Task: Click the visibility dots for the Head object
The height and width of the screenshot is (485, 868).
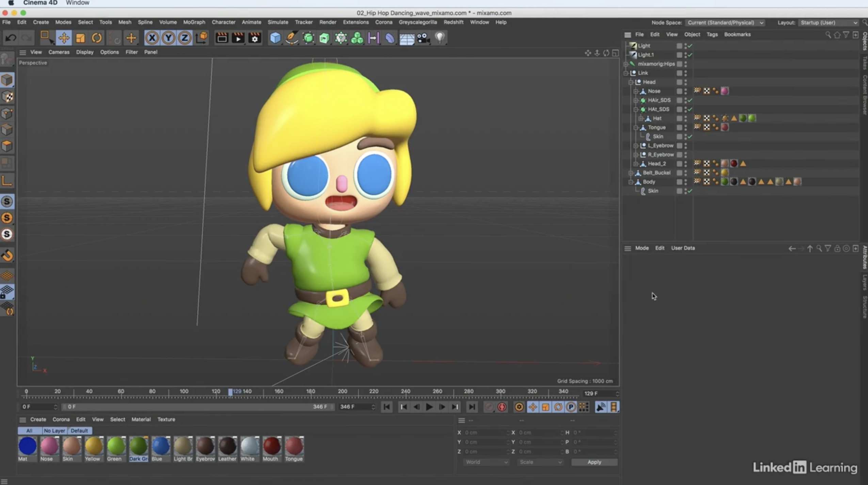Action: point(686,82)
